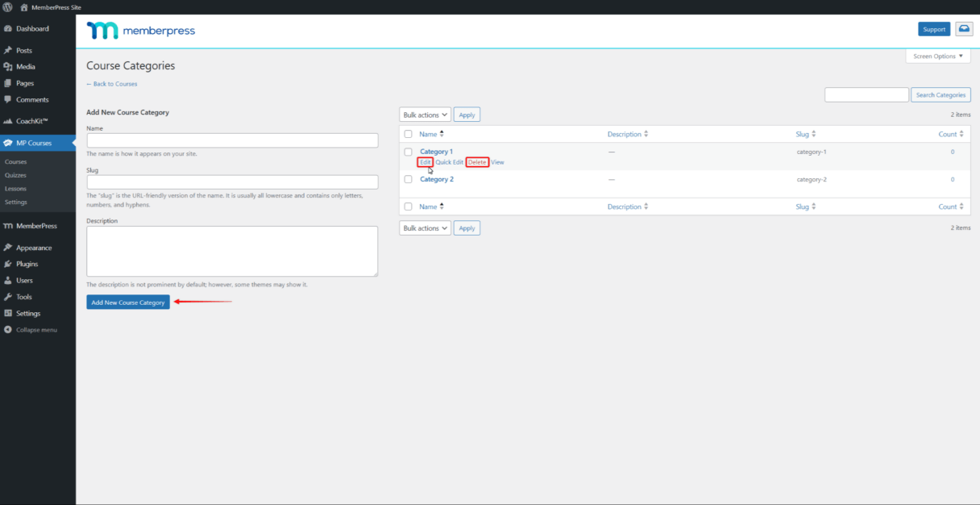The width and height of the screenshot is (980, 505).
Task: Sort by Slug using bottom footer arrows
Action: pyautogui.click(x=813, y=207)
